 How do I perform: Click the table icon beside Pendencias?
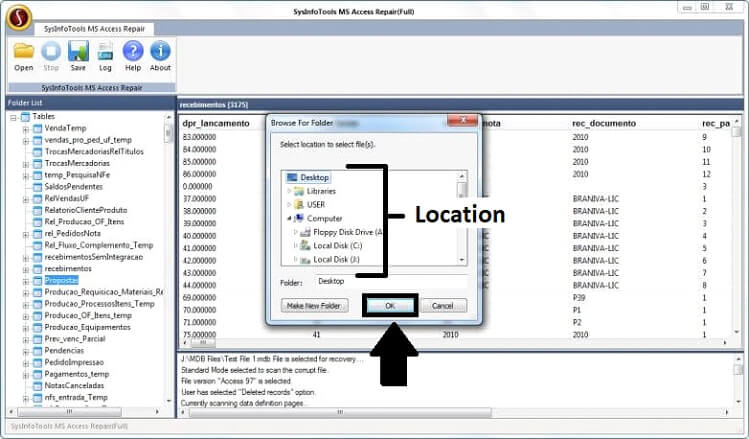(x=38, y=351)
